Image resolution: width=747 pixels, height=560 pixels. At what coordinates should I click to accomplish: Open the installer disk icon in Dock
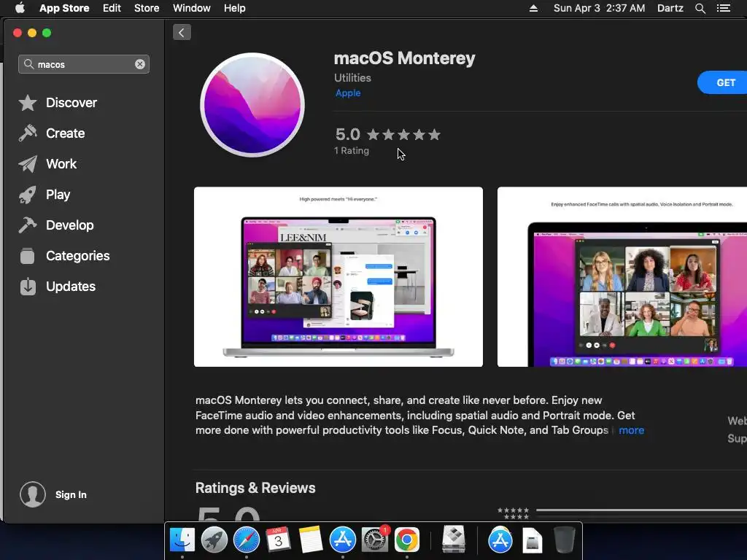tap(454, 539)
